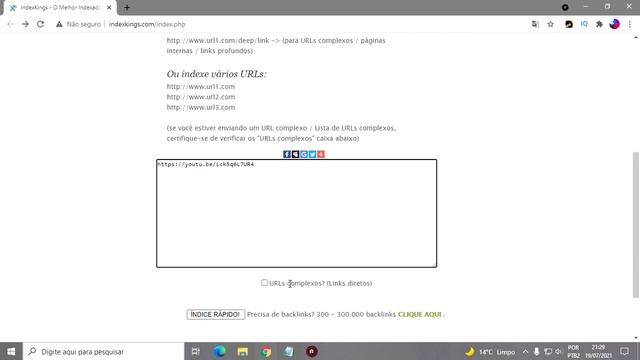The image size is (640, 360).
Task: Open the clock showing 21:29
Action: pos(598,351)
